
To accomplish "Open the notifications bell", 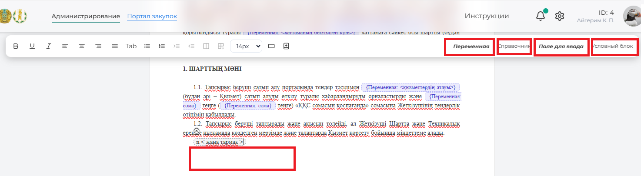I will (541, 16).
